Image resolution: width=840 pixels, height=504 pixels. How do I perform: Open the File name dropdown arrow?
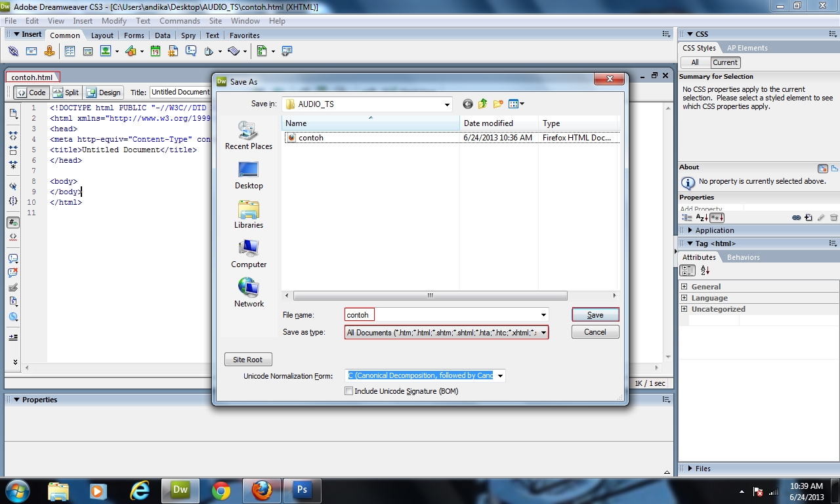tap(543, 315)
